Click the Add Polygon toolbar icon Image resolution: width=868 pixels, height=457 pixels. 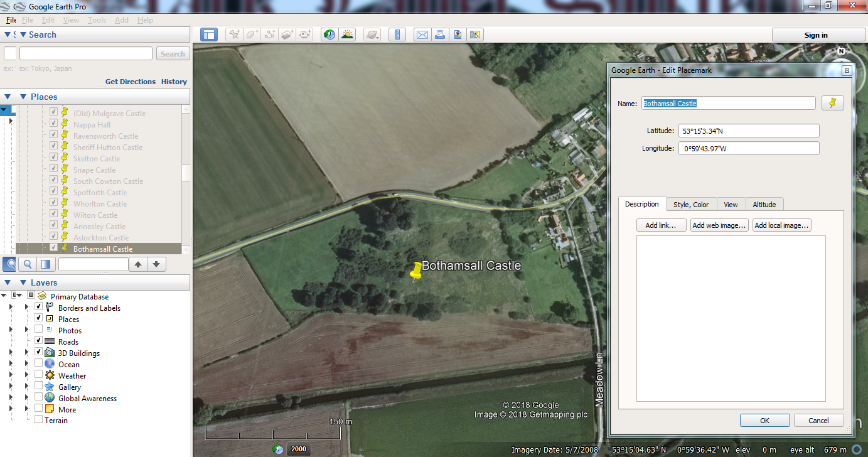252,35
